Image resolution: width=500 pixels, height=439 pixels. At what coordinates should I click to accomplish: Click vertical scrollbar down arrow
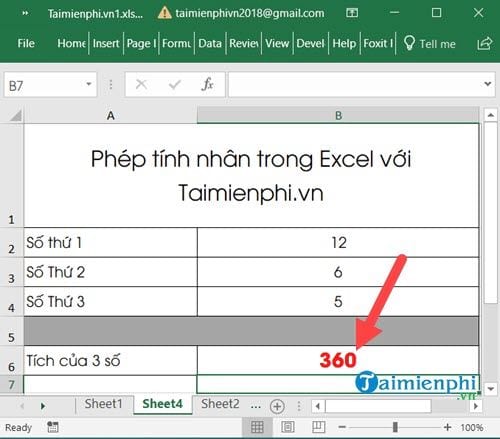[490, 389]
